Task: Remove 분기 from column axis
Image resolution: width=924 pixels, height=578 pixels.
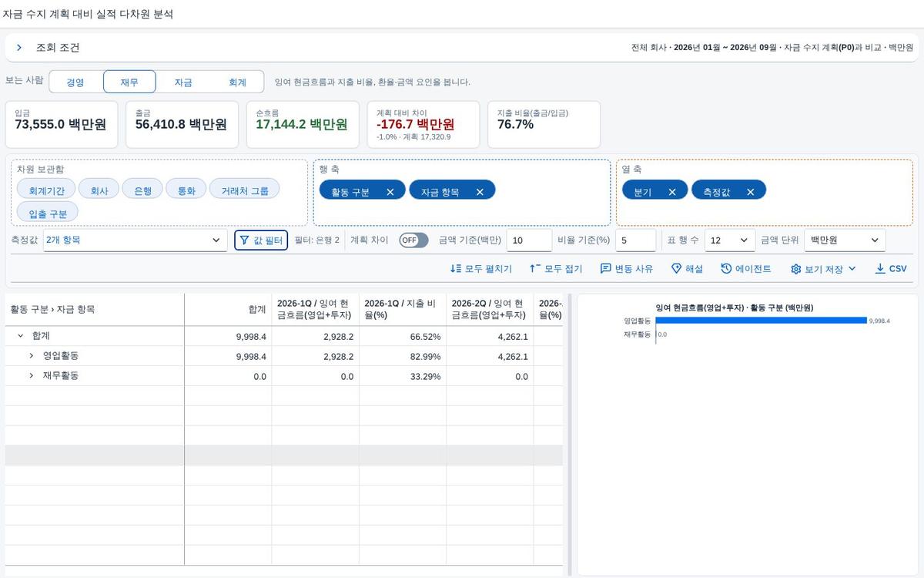Action: click(672, 192)
